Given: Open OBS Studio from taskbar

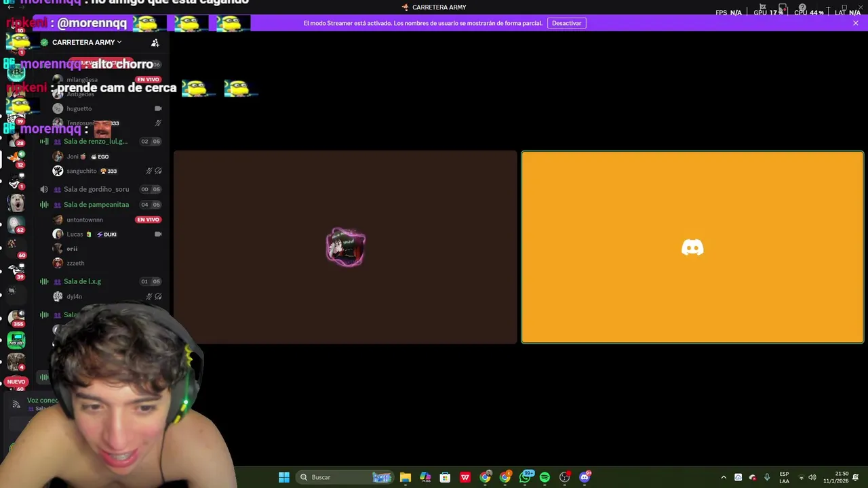Looking at the screenshot, I should tap(565, 477).
